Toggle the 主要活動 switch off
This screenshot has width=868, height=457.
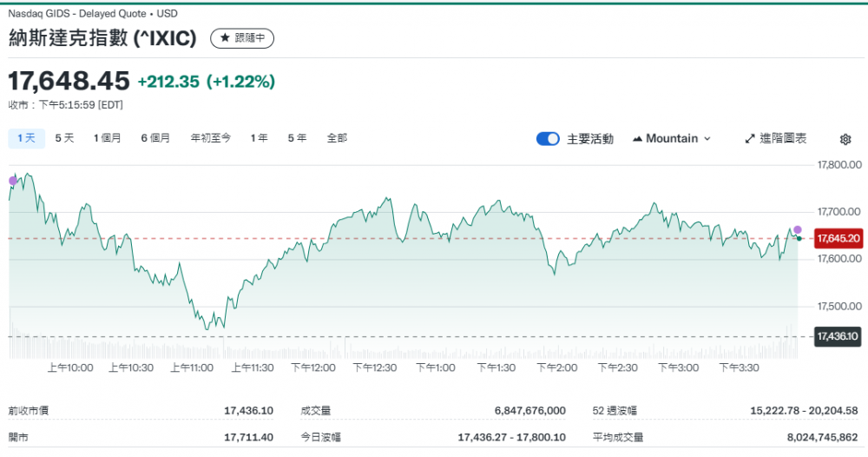pos(548,139)
